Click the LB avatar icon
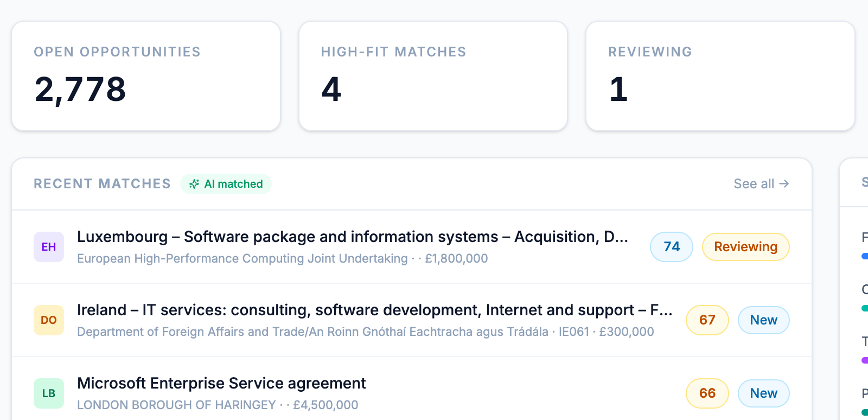Image resolution: width=868 pixels, height=420 pixels. point(49,393)
